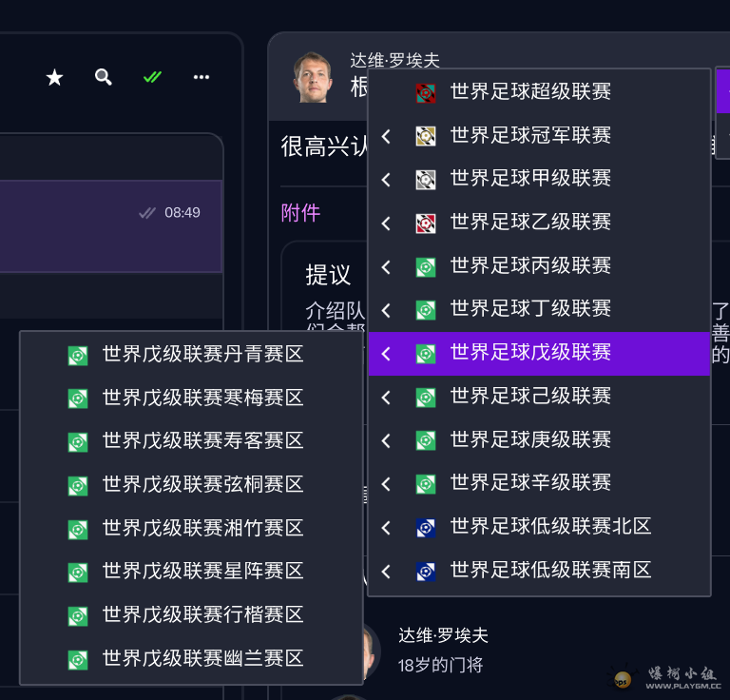Expand the 世界足球甲级联赛 submenu arrow

click(x=386, y=180)
